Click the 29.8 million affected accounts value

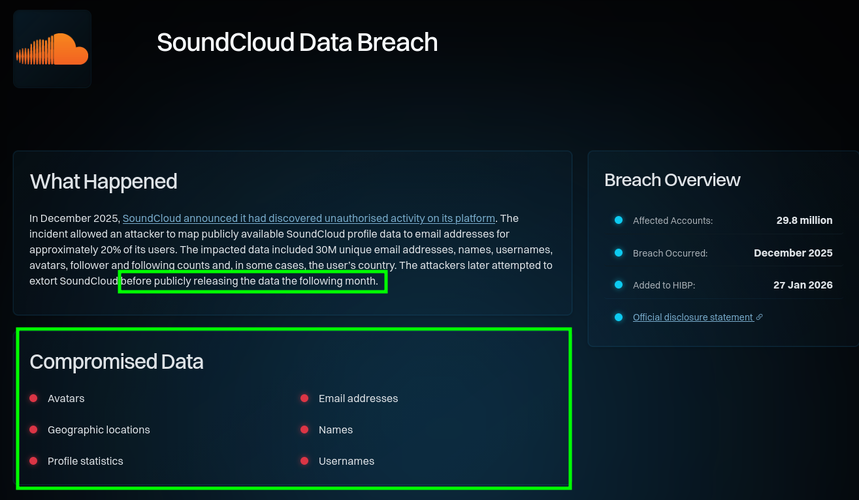click(804, 220)
